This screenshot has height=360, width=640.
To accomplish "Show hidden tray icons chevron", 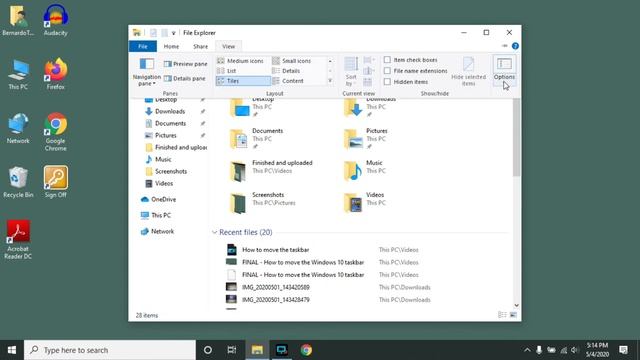I will (x=527, y=350).
